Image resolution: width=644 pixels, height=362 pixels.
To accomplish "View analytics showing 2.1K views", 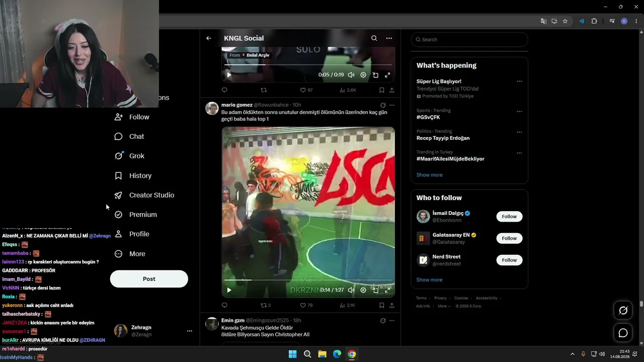I will [x=348, y=305].
